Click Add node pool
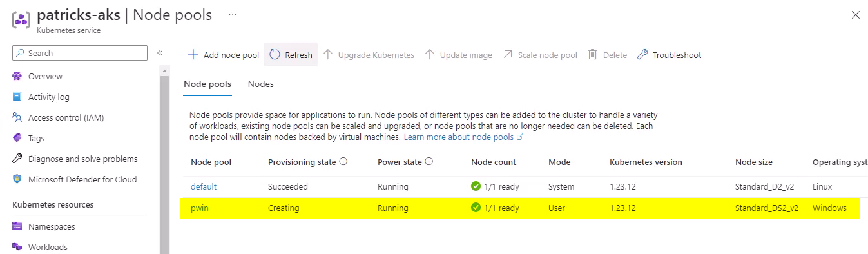Viewport: 868px width, 254px height. [223, 55]
